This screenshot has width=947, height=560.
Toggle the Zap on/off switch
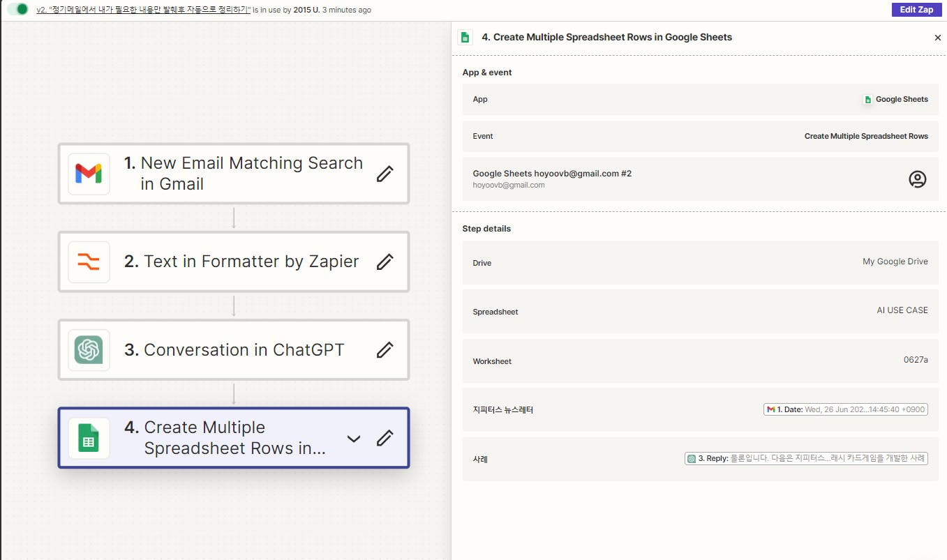pyautogui.click(x=18, y=10)
